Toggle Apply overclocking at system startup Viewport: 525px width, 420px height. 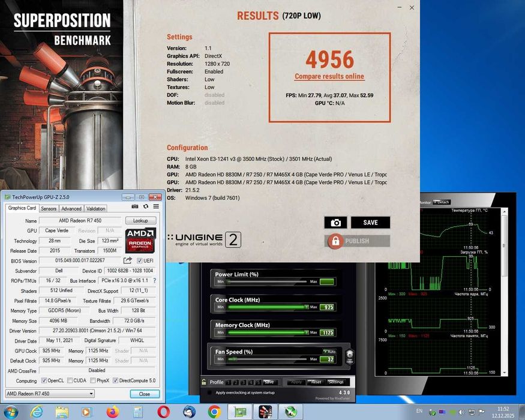point(209,392)
